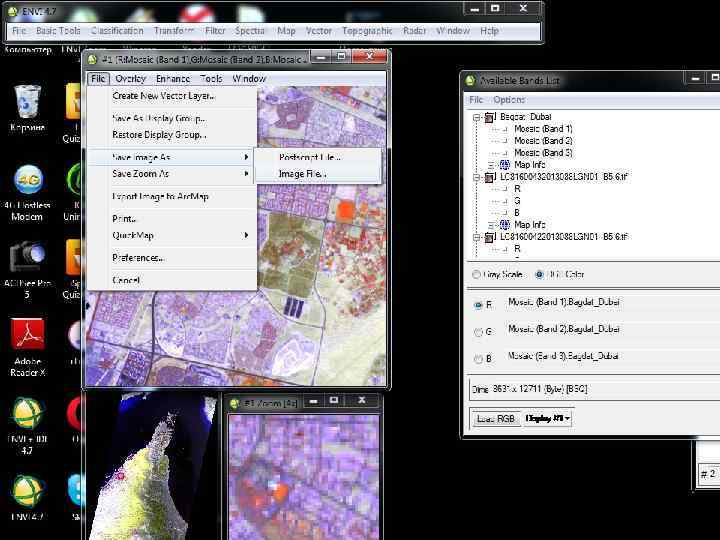The height and width of the screenshot is (540, 720).
Task: Select the R band radio button
Action: coord(478,305)
